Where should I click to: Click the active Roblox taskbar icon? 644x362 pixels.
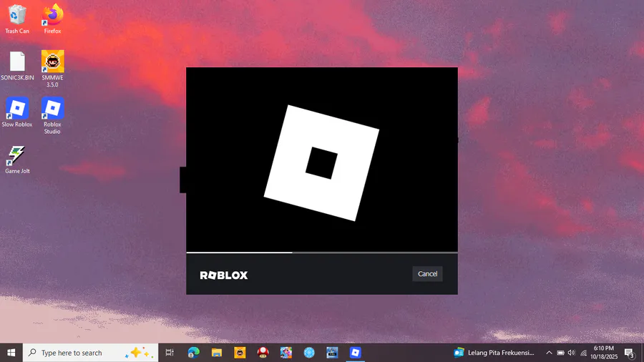[x=355, y=353]
